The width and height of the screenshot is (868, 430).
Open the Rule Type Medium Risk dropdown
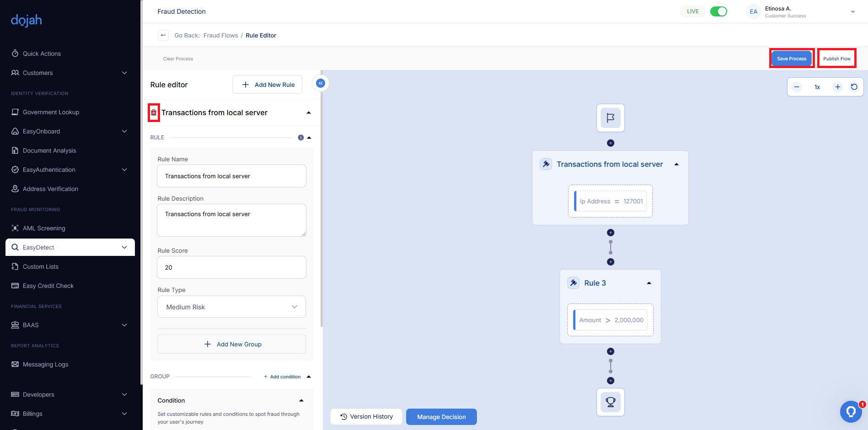(x=231, y=307)
